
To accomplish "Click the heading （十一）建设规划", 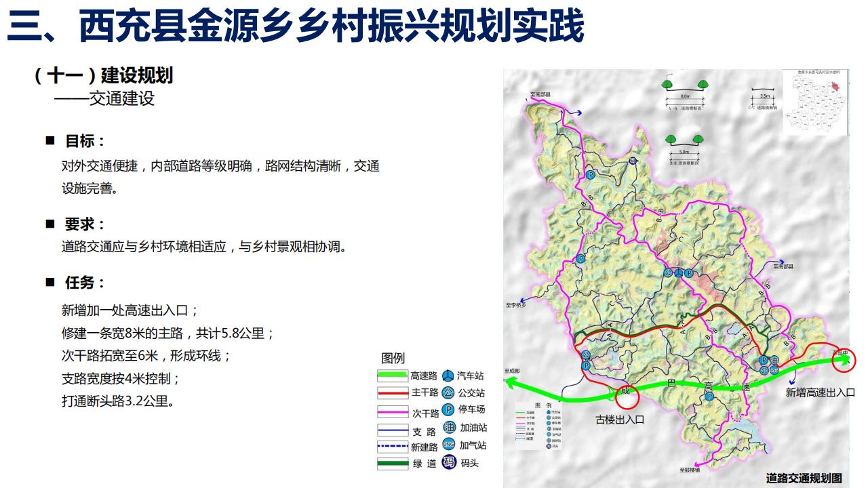I will (103, 75).
